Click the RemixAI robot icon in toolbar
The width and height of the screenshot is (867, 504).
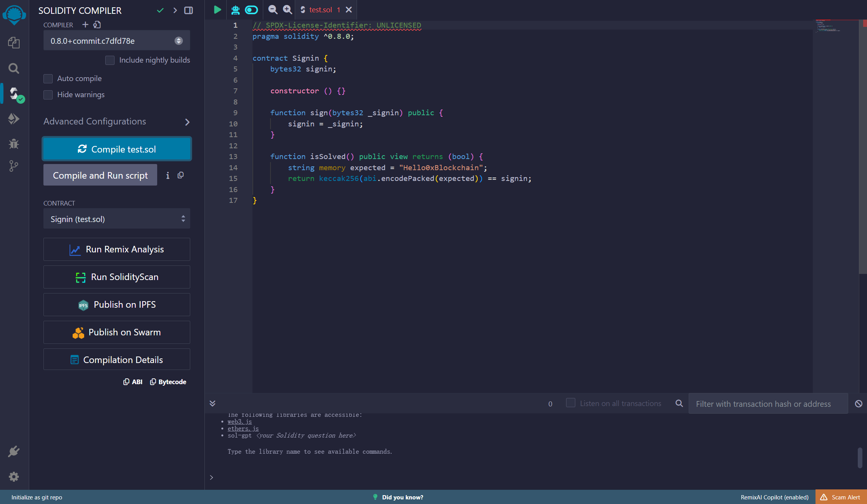click(235, 10)
